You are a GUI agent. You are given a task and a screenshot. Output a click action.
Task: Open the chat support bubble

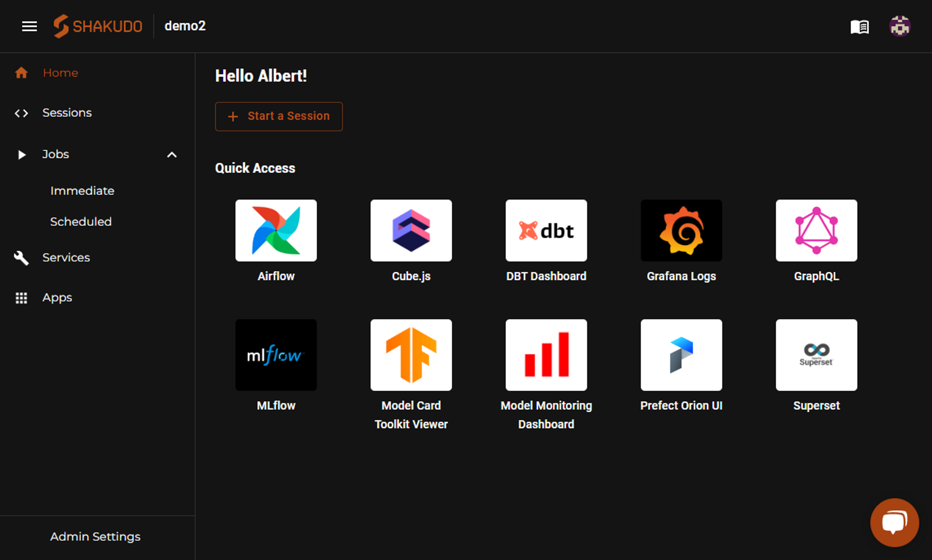894,522
